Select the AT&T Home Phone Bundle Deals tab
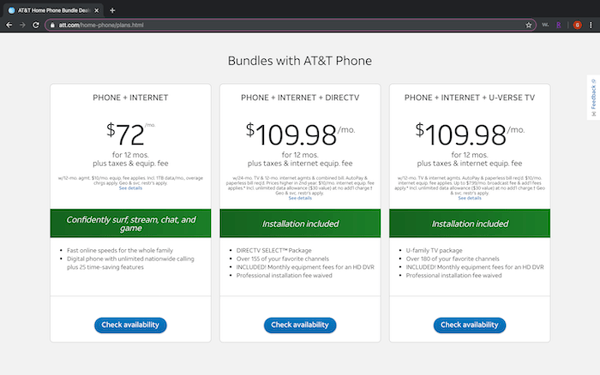This screenshot has width=600, height=375. (x=54, y=10)
